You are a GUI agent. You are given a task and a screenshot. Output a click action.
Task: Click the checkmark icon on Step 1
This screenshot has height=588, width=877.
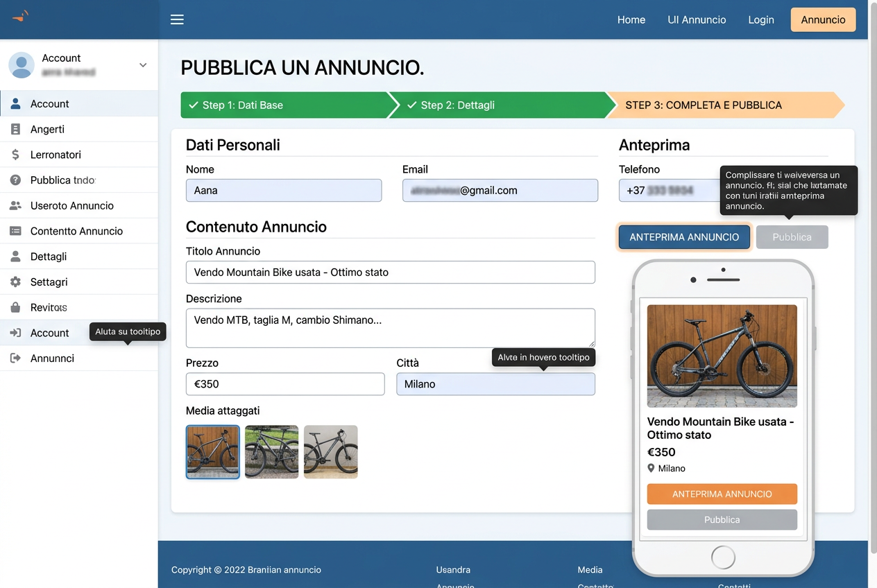194,105
